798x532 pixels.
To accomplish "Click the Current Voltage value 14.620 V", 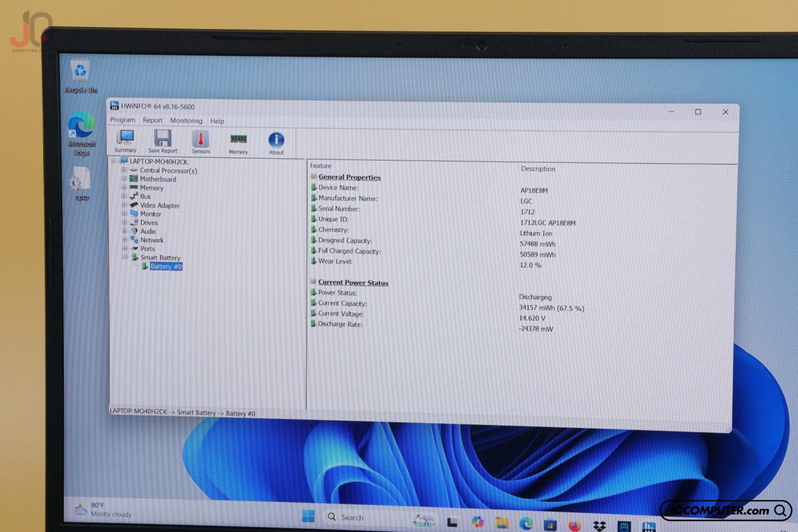I will pos(532,318).
